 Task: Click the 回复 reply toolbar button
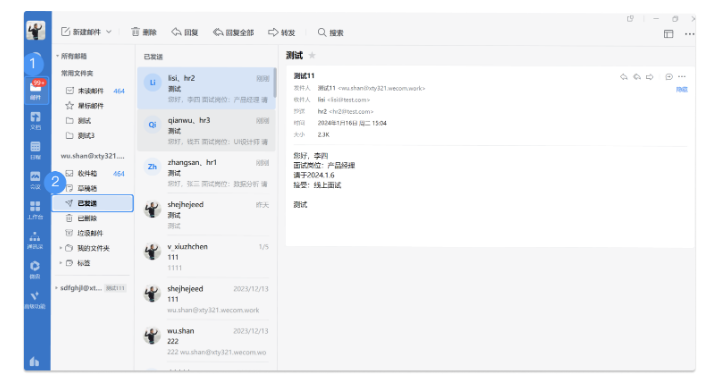coord(185,32)
